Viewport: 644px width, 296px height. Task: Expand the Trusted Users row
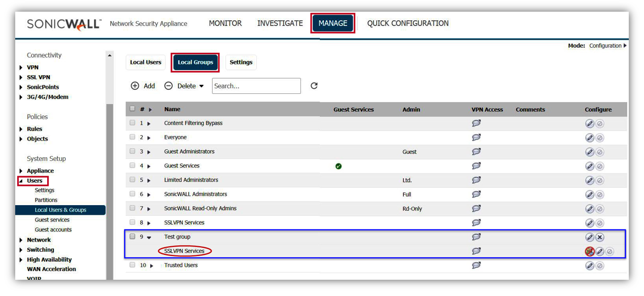[151, 266]
